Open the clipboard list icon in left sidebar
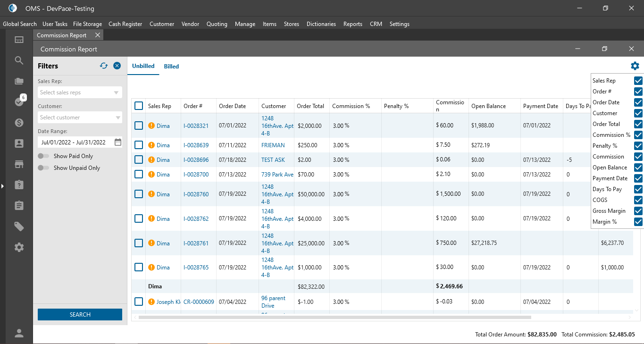 [x=19, y=206]
